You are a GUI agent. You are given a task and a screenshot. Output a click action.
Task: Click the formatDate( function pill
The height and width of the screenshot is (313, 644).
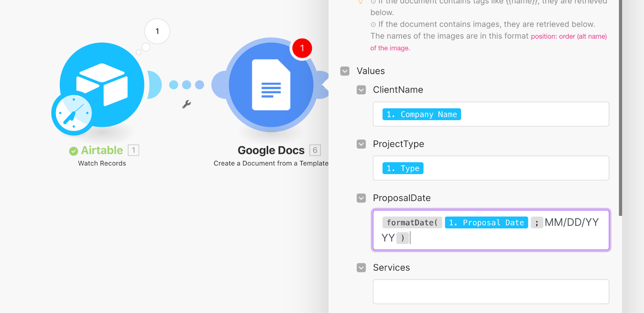(x=412, y=222)
